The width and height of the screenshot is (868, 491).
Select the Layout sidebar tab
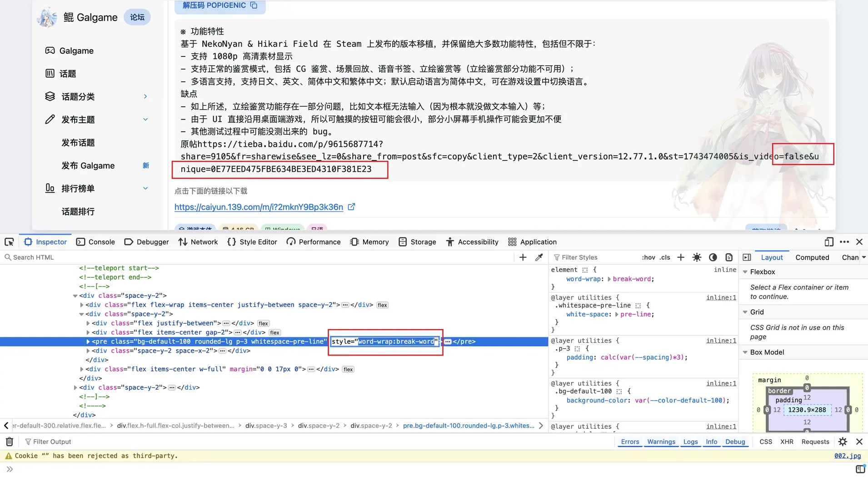(772, 257)
